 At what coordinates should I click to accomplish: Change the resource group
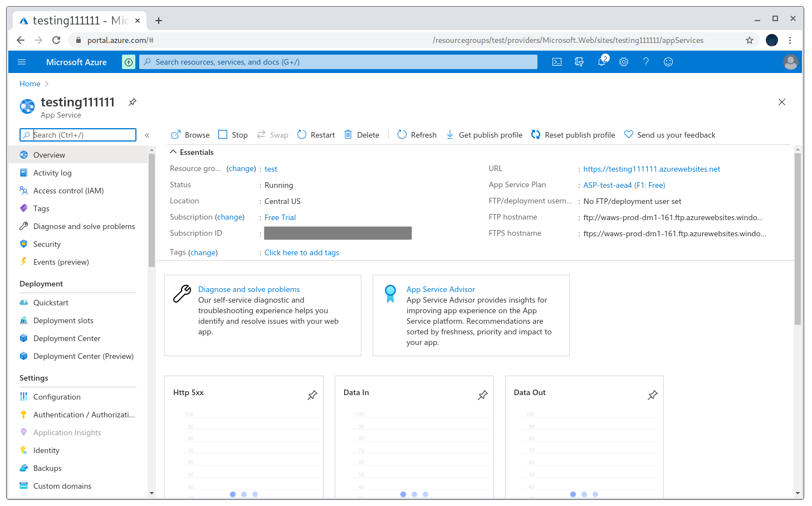(x=241, y=168)
